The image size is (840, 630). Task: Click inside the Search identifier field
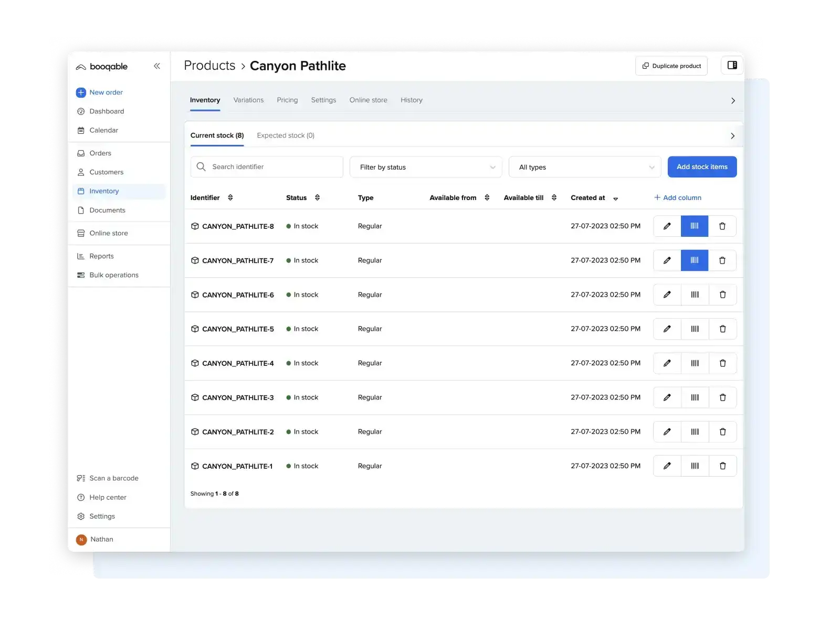point(267,166)
